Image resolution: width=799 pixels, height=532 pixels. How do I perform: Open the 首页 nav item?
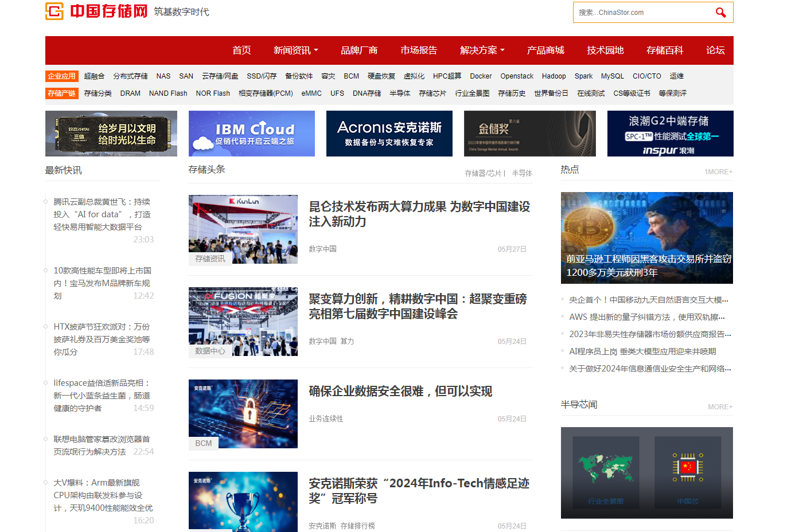(x=241, y=50)
